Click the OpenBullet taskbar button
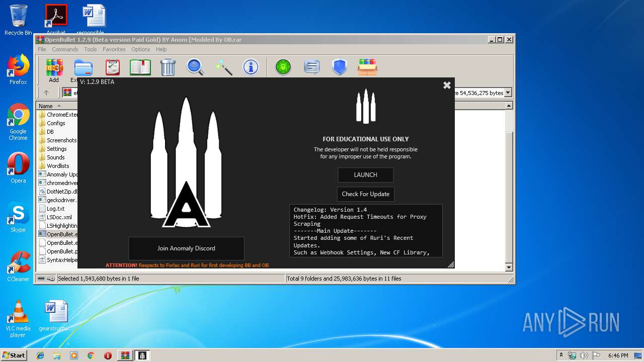This screenshot has height=362, width=644. tap(142, 355)
